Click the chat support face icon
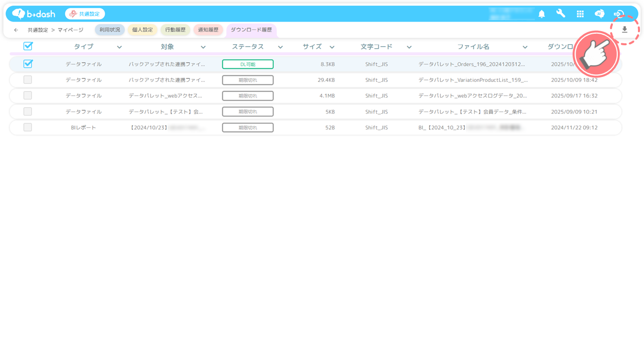The width and height of the screenshot is (644, 362). coord(599,14)
